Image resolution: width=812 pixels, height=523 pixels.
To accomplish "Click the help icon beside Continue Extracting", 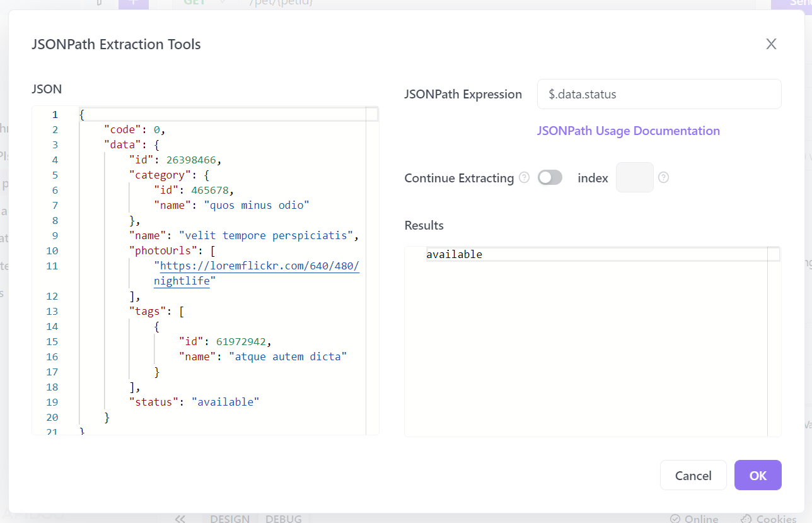I will [x=524, y=178].
